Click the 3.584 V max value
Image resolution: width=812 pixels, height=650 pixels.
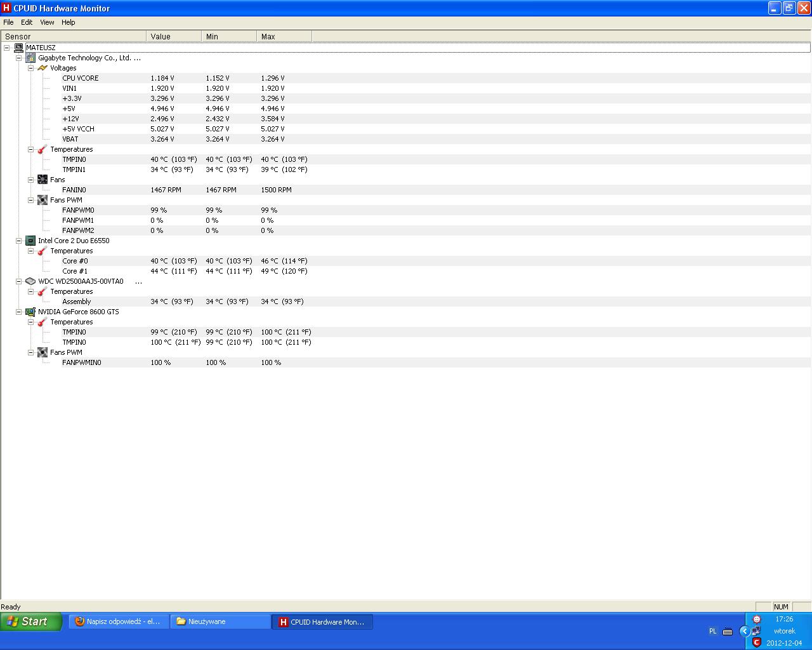273,119
